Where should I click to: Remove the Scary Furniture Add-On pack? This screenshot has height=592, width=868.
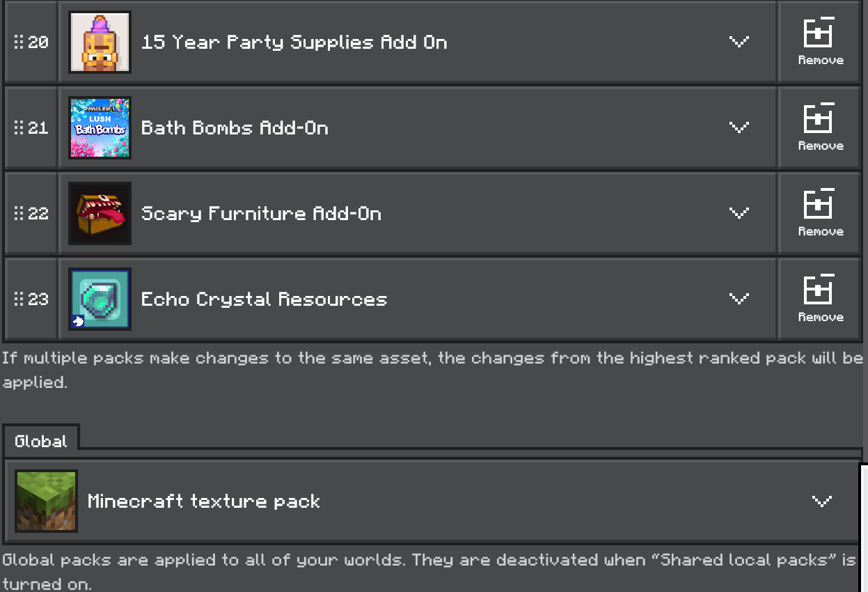(x=820, y=213)
